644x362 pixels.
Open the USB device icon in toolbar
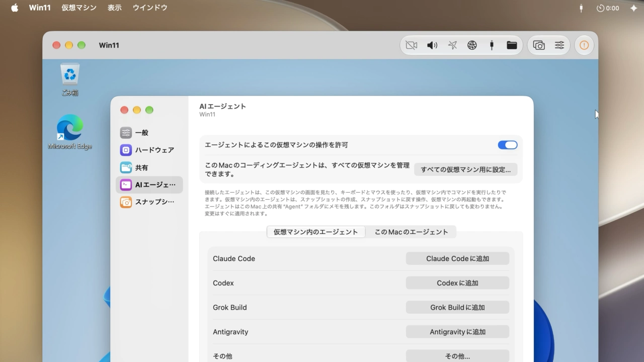coord(492,45)
